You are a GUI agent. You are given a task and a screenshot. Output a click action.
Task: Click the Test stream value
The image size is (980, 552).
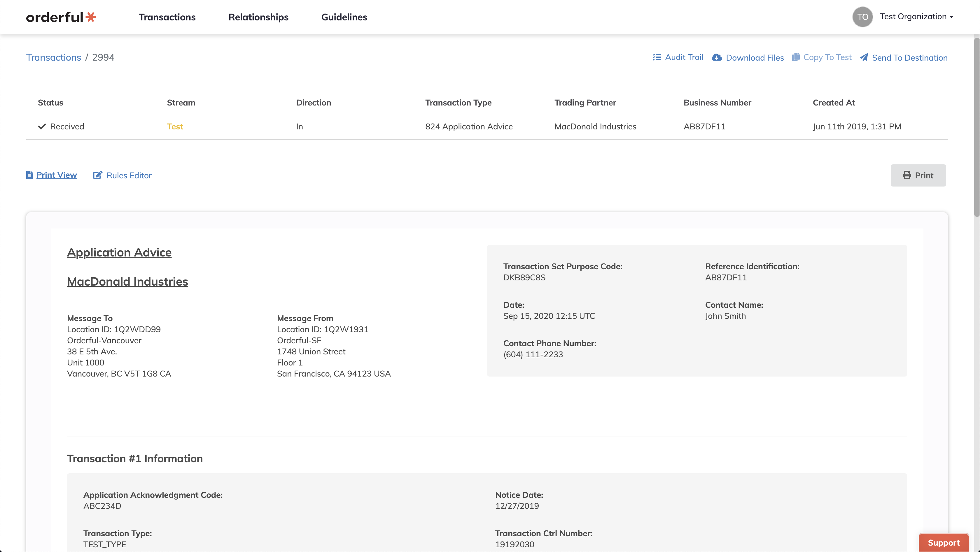tap(175, 126)
